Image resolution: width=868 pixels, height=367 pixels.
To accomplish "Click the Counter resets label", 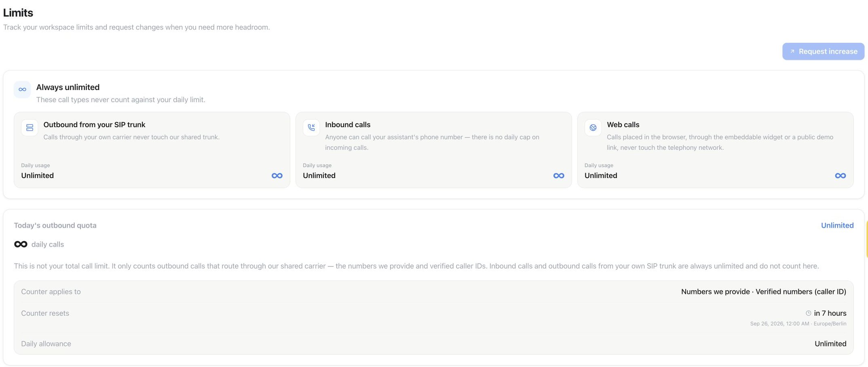I will point(45,313).
